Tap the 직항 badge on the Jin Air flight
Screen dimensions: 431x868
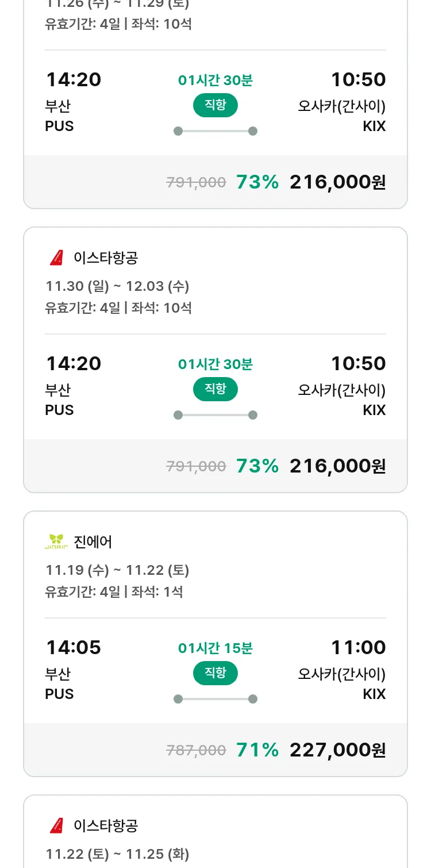tap(215, 673)
